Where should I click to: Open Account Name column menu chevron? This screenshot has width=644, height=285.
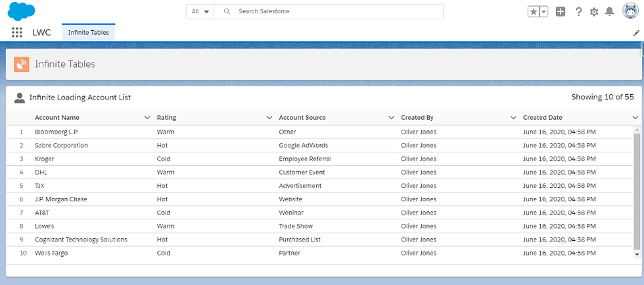pos(147,118)
